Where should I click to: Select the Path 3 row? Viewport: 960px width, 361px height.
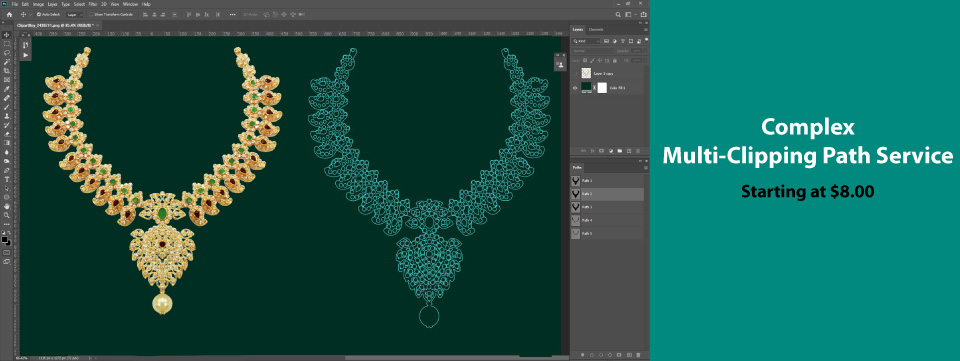coord(607,207)
